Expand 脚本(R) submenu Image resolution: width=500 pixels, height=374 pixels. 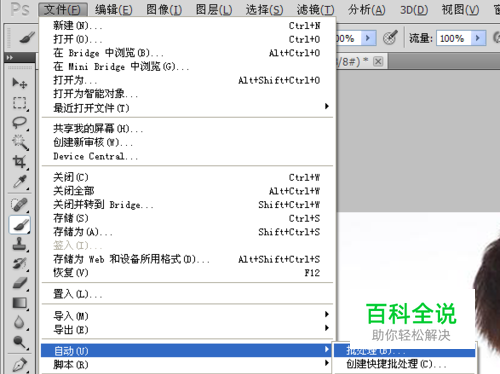click(187, 364)
